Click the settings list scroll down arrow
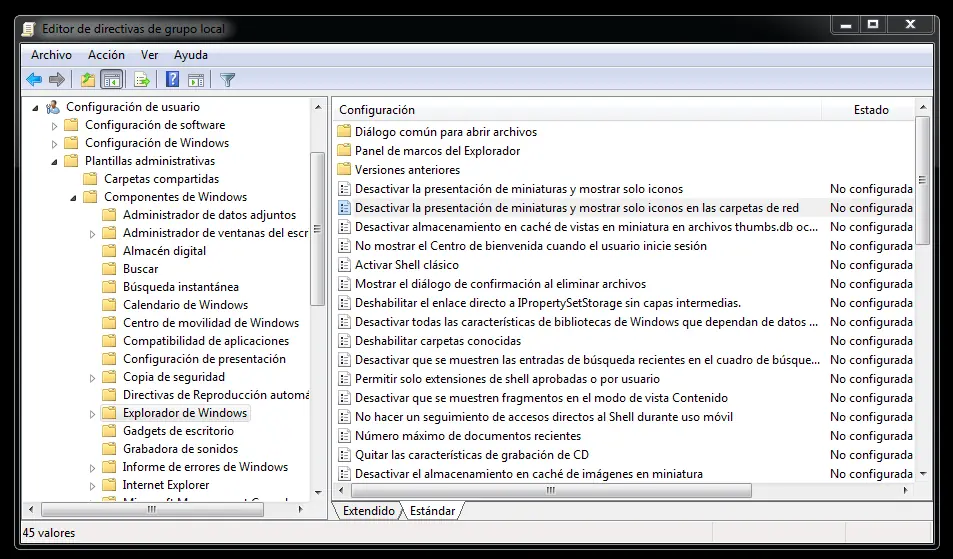This screenshot has height=559, width=953. (x=922, y=473)
